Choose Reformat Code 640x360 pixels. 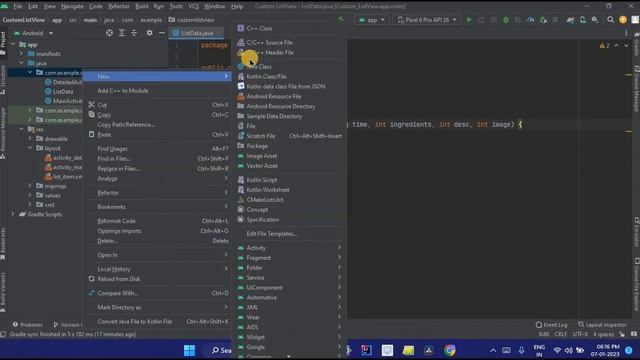(x=158, y=221)
